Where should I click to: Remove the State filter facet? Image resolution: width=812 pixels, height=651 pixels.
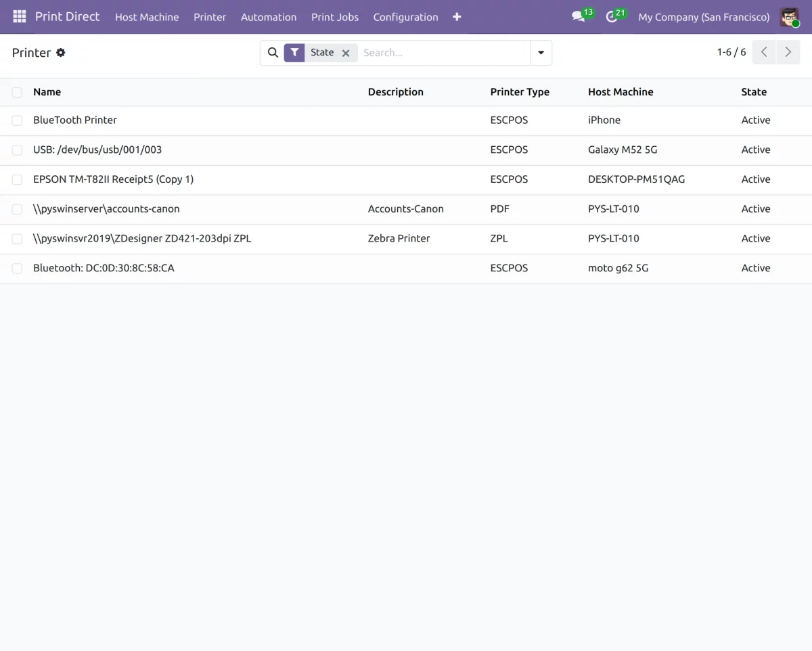point(346,53)
